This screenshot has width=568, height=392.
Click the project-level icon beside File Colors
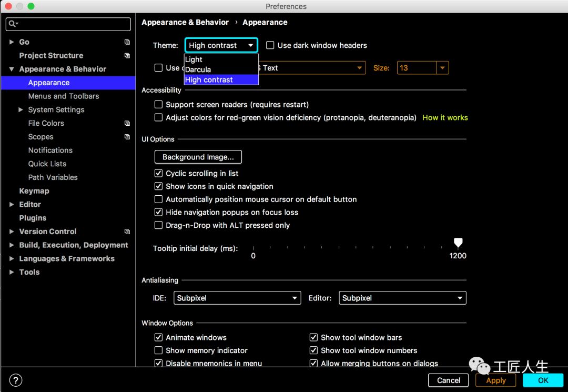coord(127,123)
